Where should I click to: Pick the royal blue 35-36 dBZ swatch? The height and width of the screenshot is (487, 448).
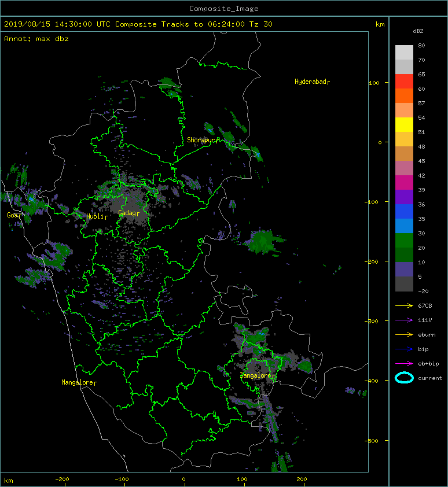click(x=404, y=211)
